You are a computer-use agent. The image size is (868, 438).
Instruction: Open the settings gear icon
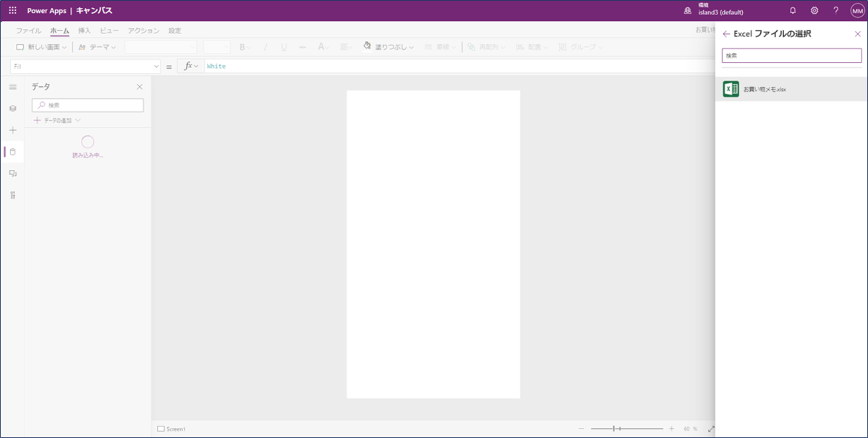(x=814, y=11)
